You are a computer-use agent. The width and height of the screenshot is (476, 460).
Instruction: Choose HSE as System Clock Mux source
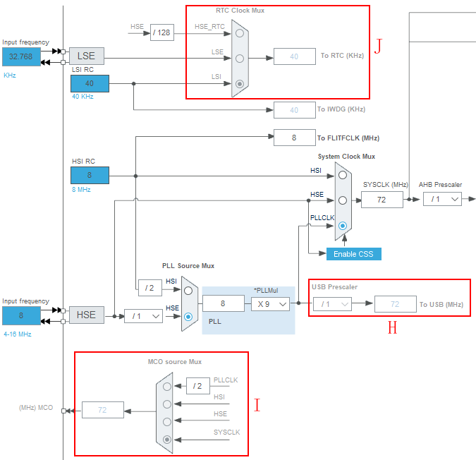click(x=342, y=200)
